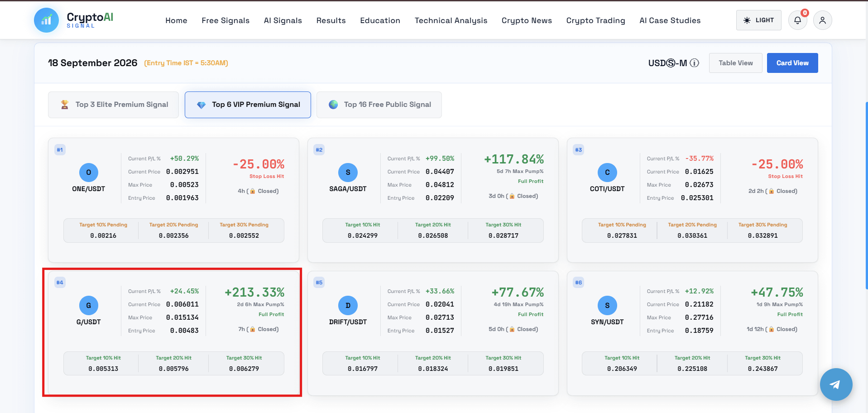Select Top 16 Free Public Signal tab
Viewport: 868px width, 413px height.
(379, 105)
